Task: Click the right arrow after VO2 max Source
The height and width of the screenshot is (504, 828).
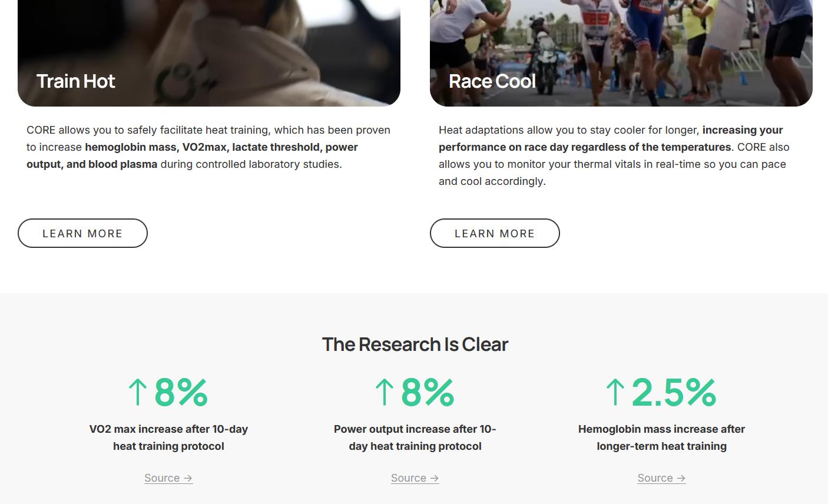Action: [x=188, y=479]
